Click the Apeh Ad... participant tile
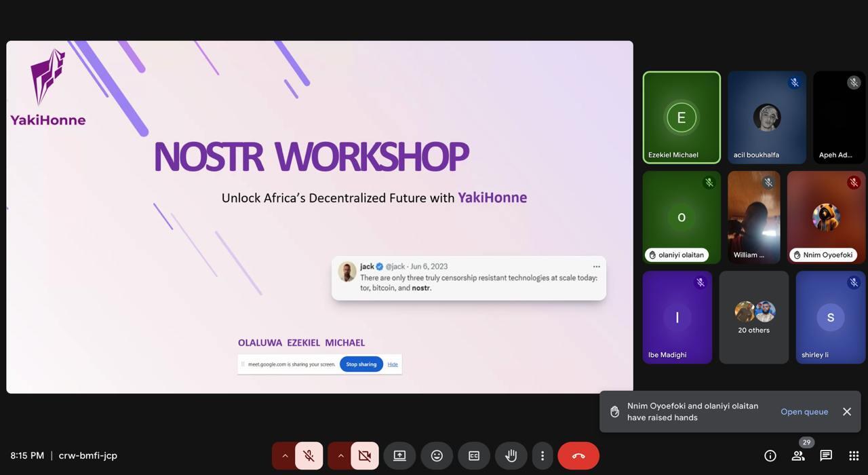Viewport: 868px width, 475px height. tap(840, 117)
